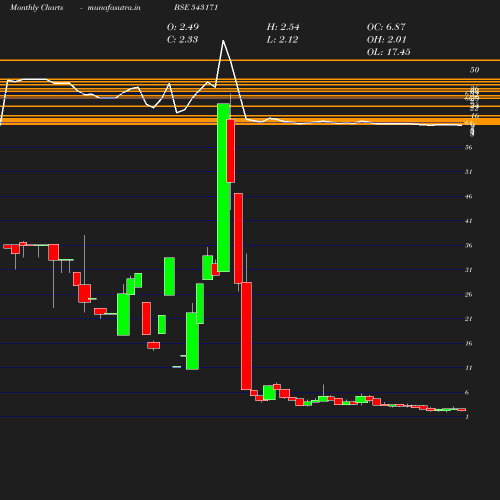Click the long red candle crashing to 6
Screen dimensions: 500x500
(246, 336)
